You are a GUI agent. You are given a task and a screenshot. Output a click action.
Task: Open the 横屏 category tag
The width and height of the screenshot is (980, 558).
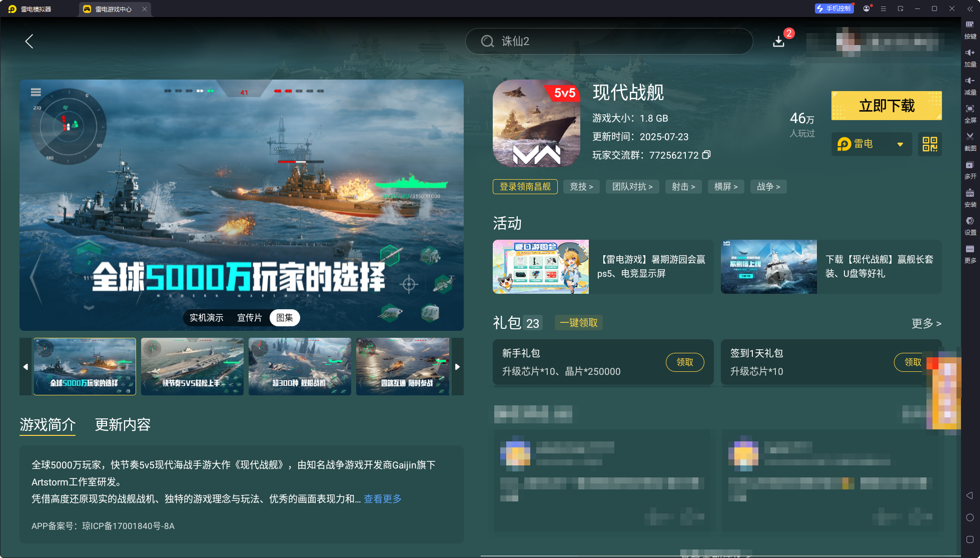click(726, 187)
